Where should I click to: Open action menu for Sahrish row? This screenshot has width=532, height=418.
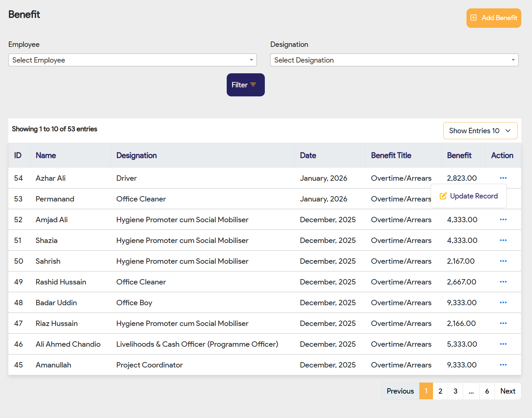coord(503,261)
